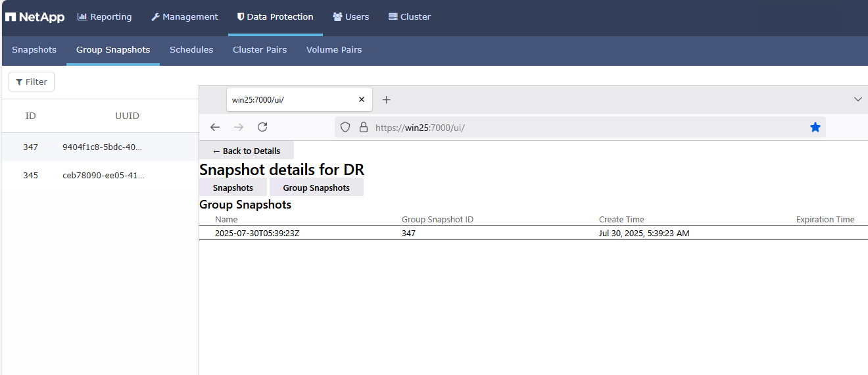
Task: Select the Data Protection menu
Action: pyautogui.click(x=275, y=17)
